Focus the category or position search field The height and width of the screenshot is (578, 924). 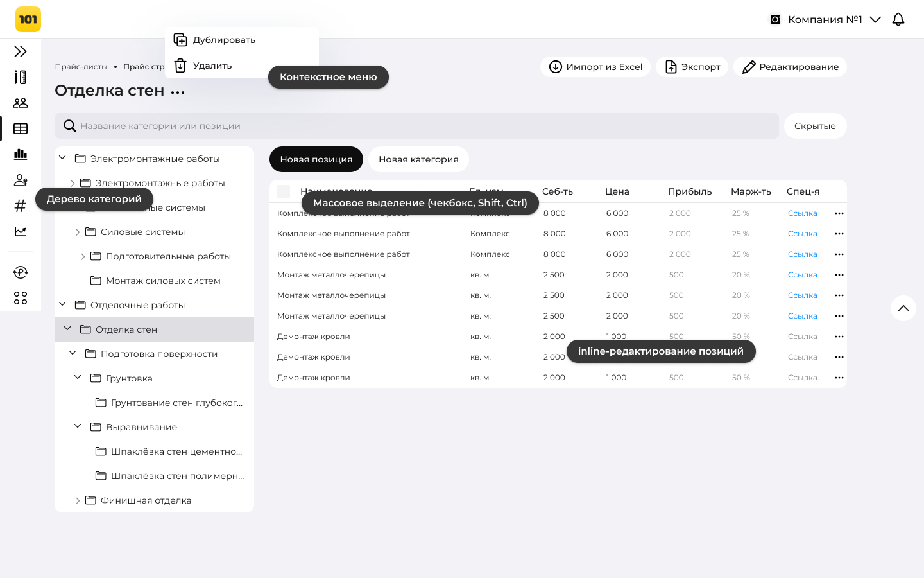click(416, 126)
